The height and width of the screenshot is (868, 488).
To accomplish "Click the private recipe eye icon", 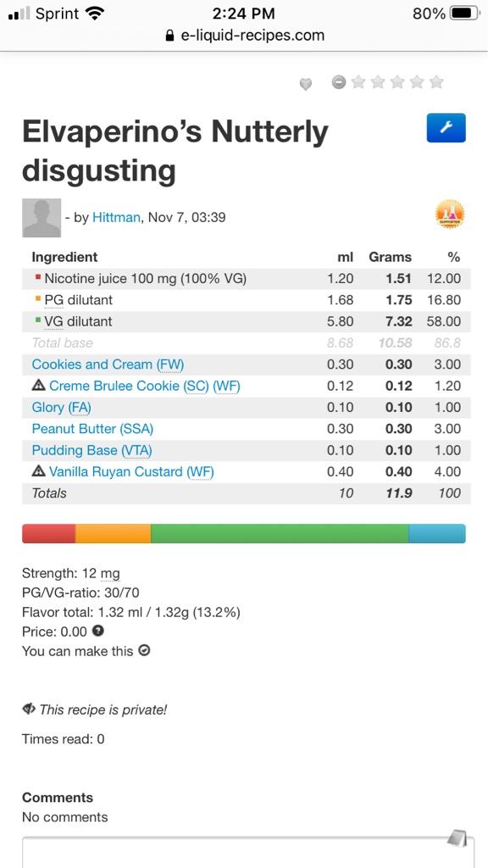I will (28, 709).
